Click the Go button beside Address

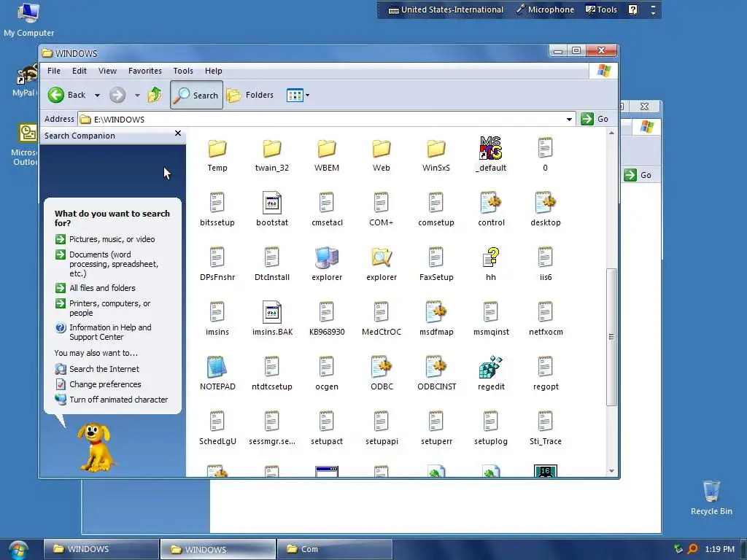595,119
